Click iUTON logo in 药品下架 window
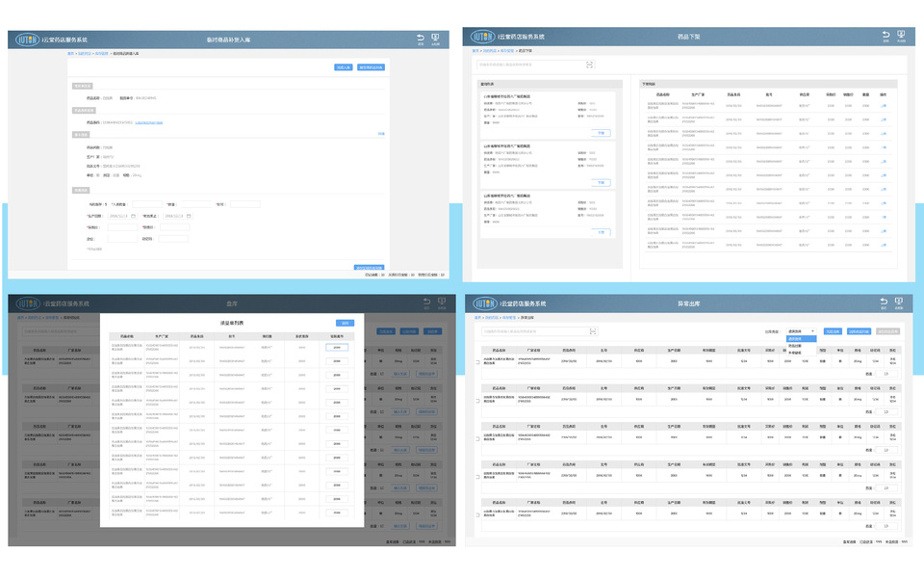Viewport: 924px width, 578px height. pyautogui.click(x=482, y=37)
